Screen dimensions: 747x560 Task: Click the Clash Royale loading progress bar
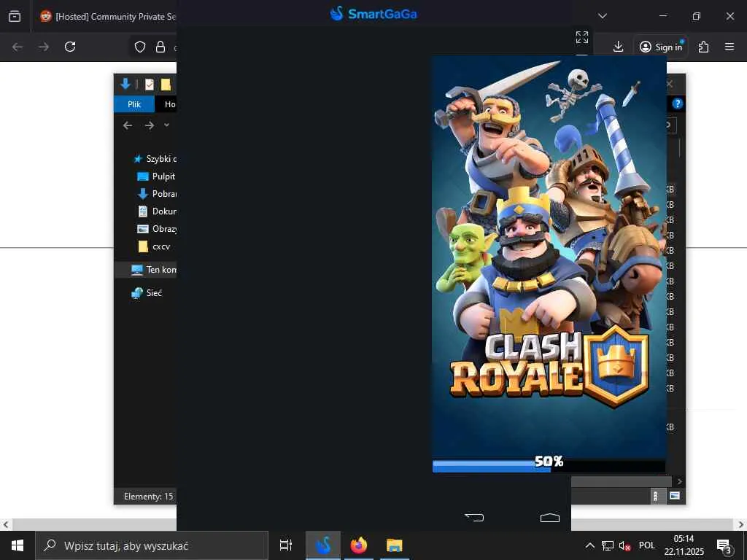click(x=549, y=466)
